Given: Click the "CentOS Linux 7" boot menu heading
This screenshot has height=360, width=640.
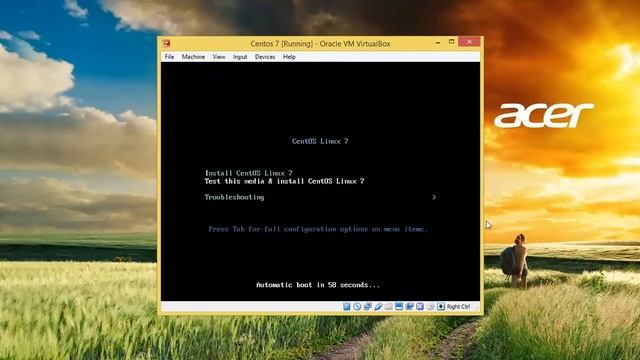Looking at the screenshot, I should (320, 141).
